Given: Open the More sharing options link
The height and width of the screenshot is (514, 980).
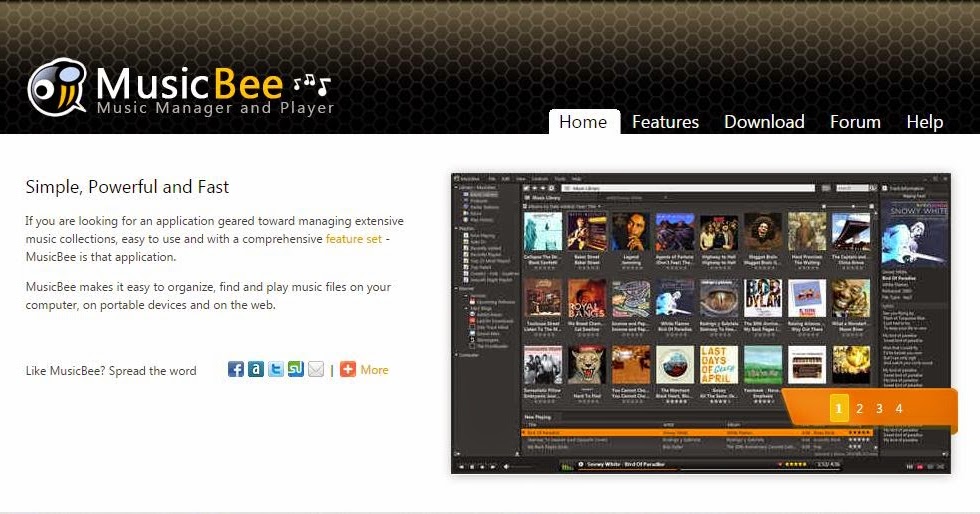Looking at the screenshot, I should [364, 370].
